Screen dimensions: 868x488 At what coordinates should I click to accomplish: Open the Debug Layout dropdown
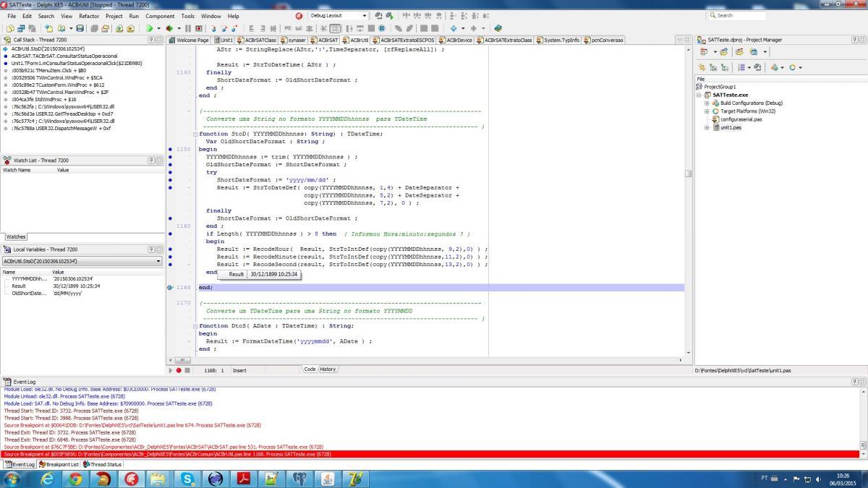pyautogui.click(x=365, y=16)
